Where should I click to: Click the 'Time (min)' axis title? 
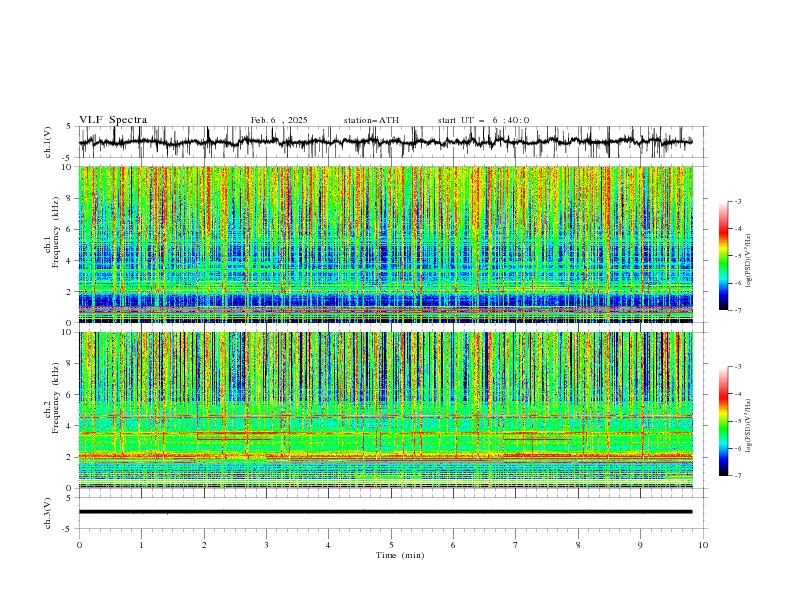point(400,555)
